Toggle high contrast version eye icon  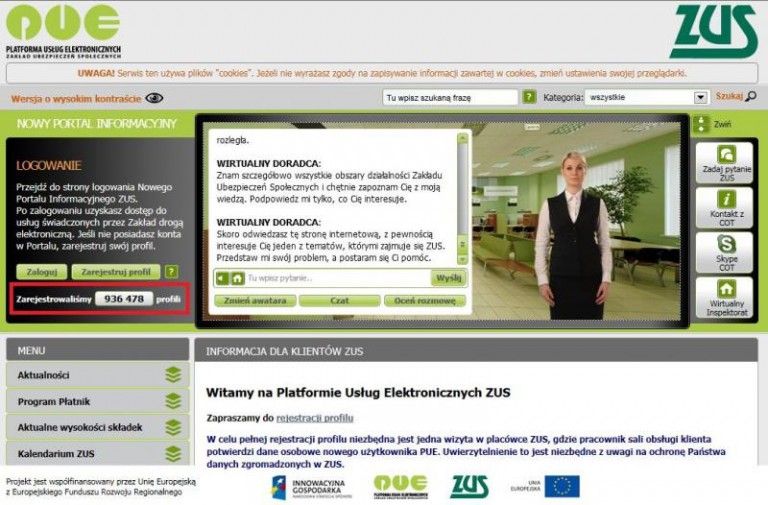(154, 98)
